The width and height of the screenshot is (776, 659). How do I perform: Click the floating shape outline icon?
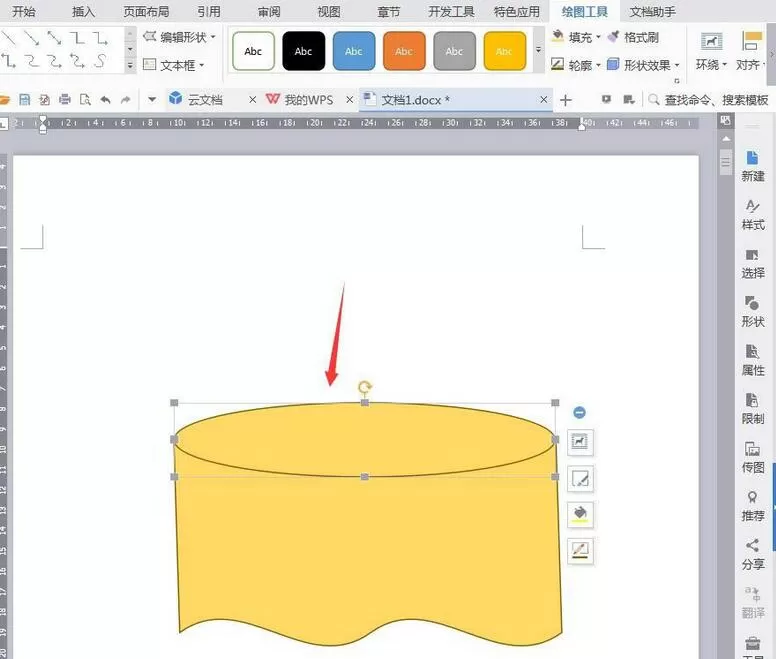[580, 551]
